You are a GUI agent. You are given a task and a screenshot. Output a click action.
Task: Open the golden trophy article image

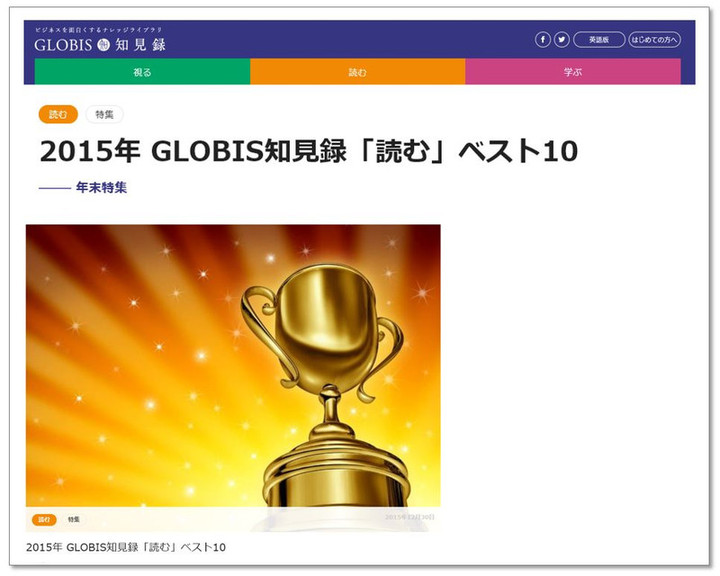[233, 366]
